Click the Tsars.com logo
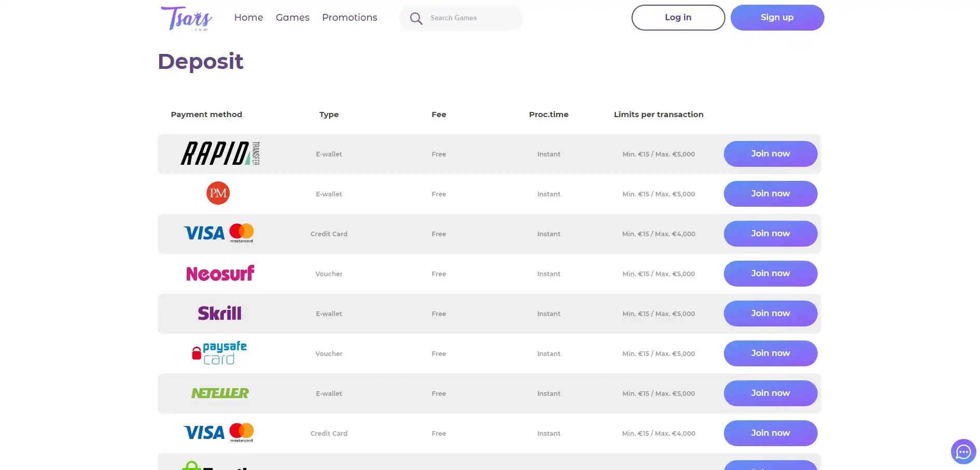The height and width of the screenshot is (470, 980). [187, 19]
